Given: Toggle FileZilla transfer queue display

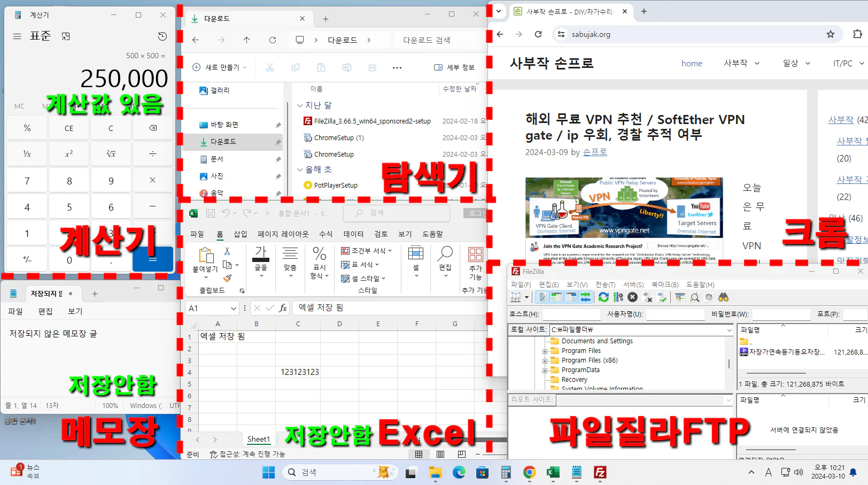Looking at the screenshot, I should pyautogui.click(x=585, y=297).
